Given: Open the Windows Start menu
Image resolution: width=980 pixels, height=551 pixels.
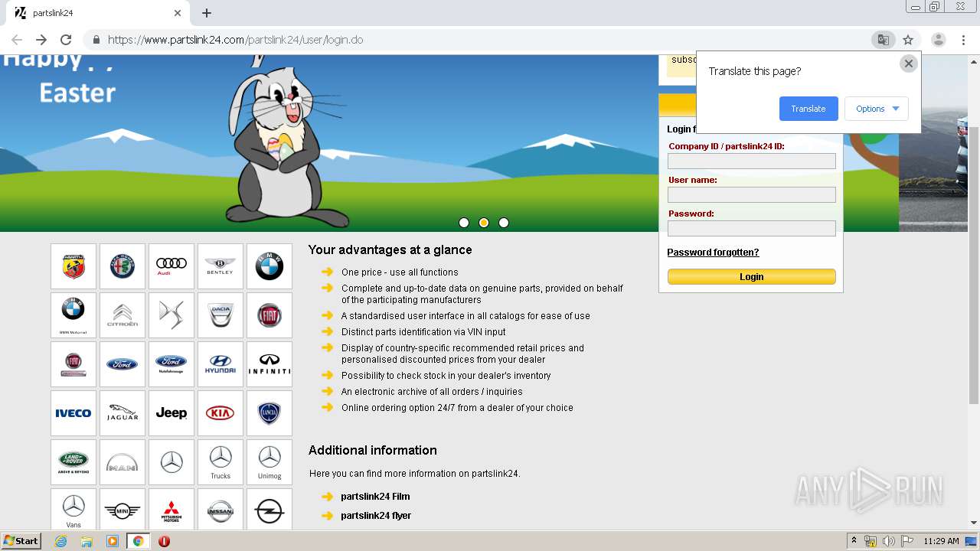Looking at the screenshot, I should [21, 541].
